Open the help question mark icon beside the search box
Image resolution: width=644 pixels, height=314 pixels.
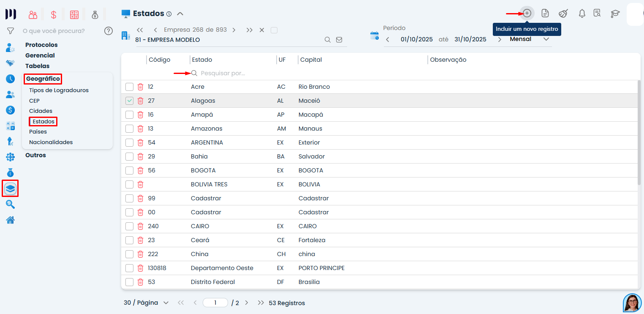coord(109,30)
